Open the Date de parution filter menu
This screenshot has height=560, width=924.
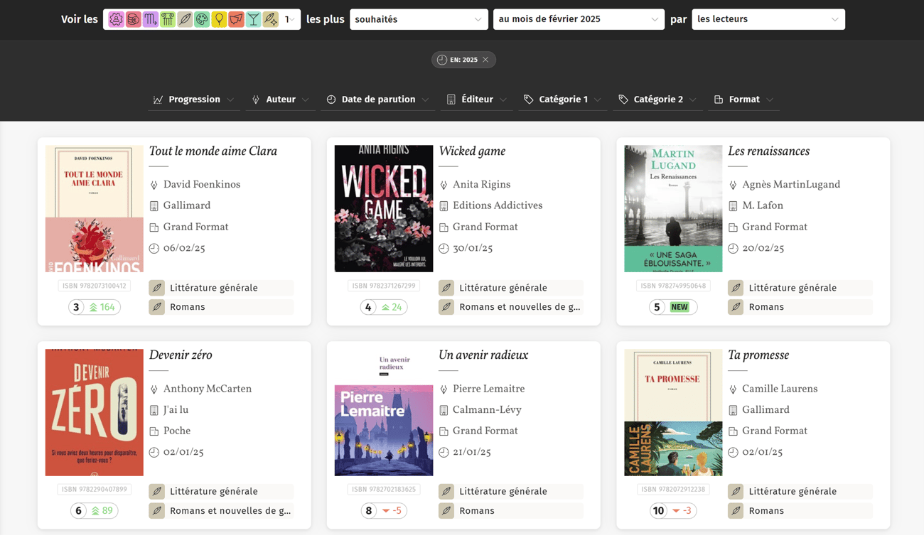378,99
